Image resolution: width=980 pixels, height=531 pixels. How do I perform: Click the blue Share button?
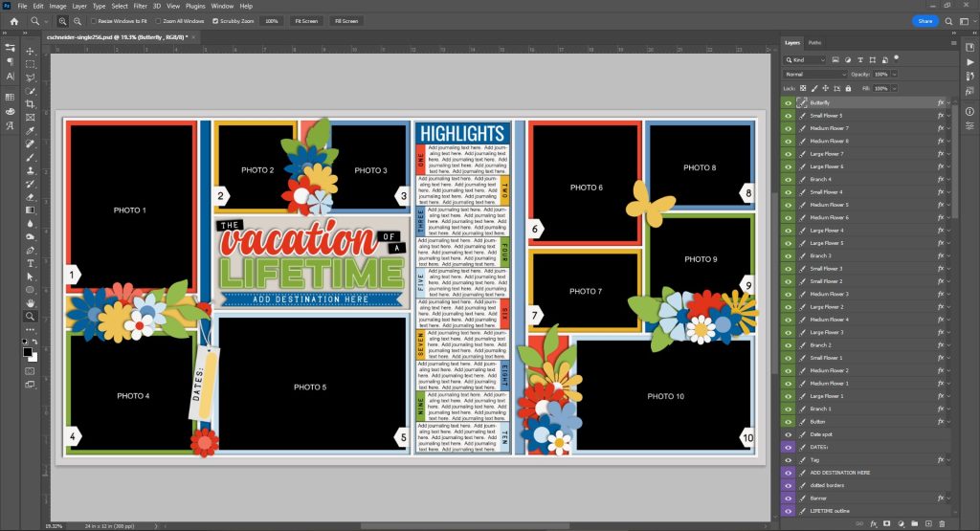[924, 20]
